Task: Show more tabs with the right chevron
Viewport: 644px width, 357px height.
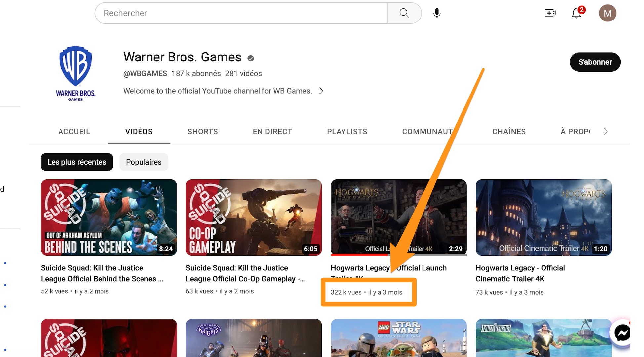Action: [605, 132]
